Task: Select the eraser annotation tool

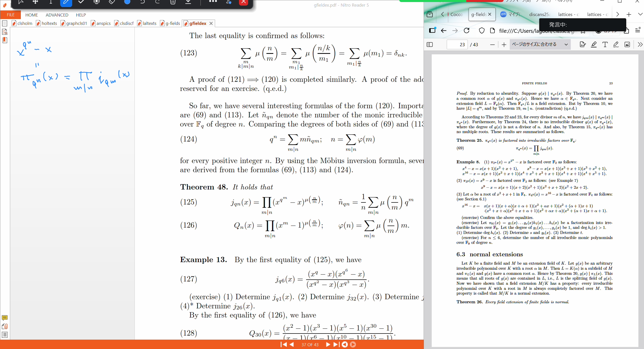Action: point(112,2)
